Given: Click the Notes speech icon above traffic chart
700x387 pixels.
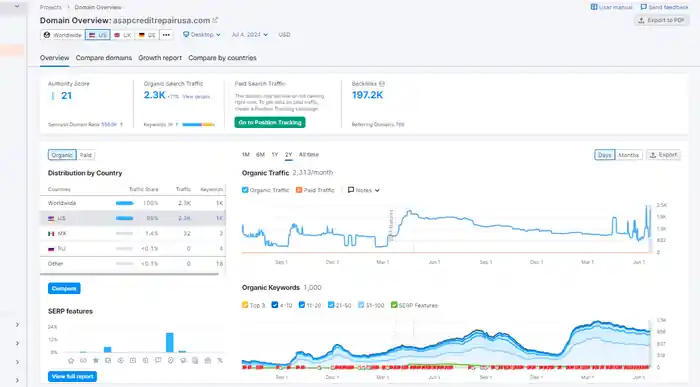Looking at the screenshot, I should [x=351, y=190].
